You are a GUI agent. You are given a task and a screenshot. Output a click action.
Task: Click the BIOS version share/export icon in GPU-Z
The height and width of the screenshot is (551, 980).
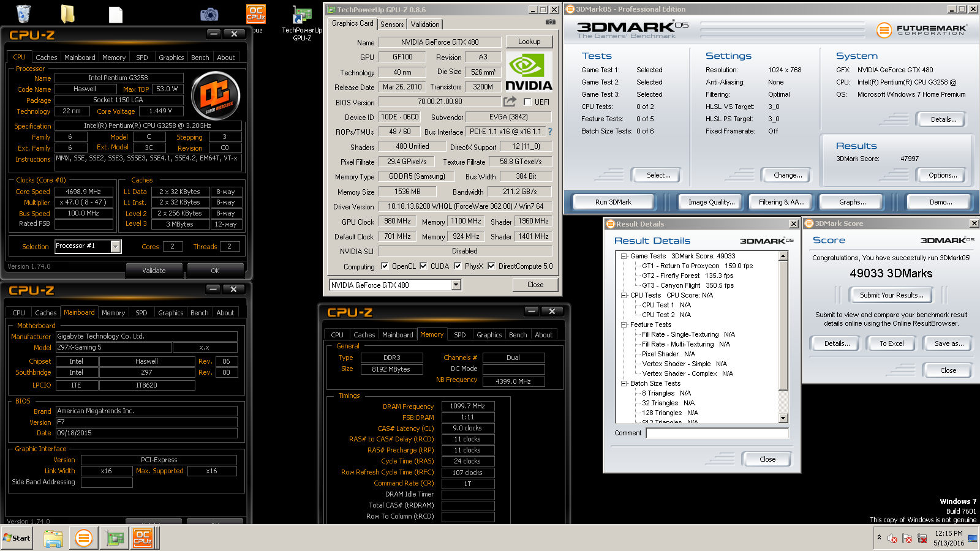(510, 101)
